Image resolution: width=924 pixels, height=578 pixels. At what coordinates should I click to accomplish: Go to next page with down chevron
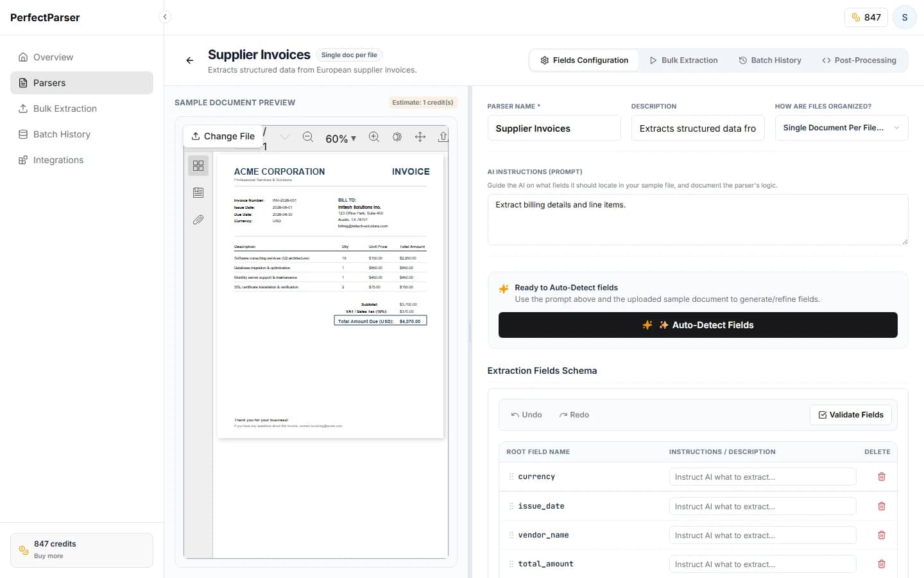click(285, 137)
